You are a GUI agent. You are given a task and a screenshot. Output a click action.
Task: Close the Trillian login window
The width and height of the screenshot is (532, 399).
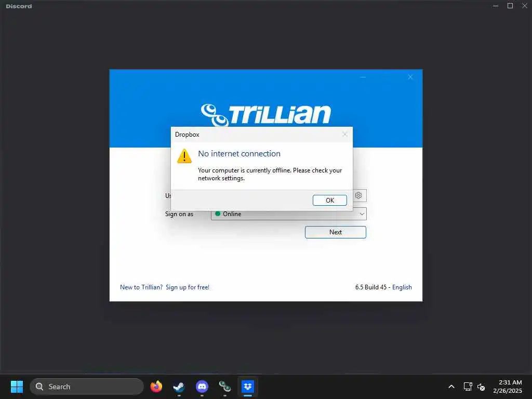pos(410,77)
